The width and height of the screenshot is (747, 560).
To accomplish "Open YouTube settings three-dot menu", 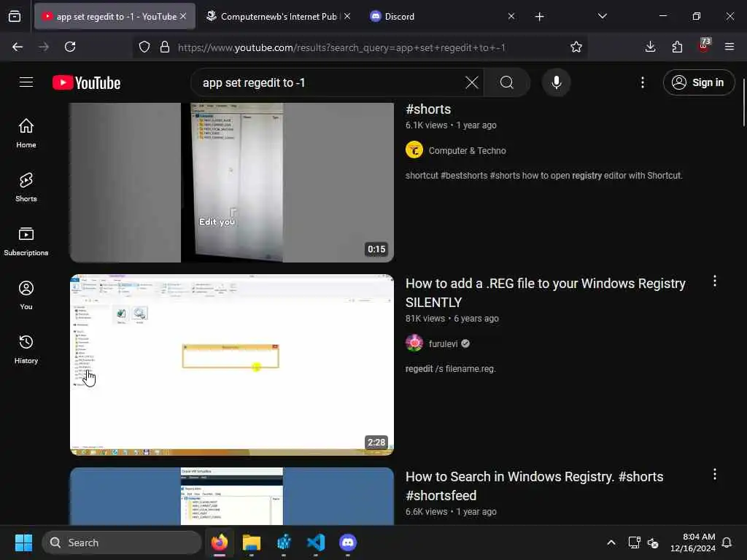I will (642, 82).
